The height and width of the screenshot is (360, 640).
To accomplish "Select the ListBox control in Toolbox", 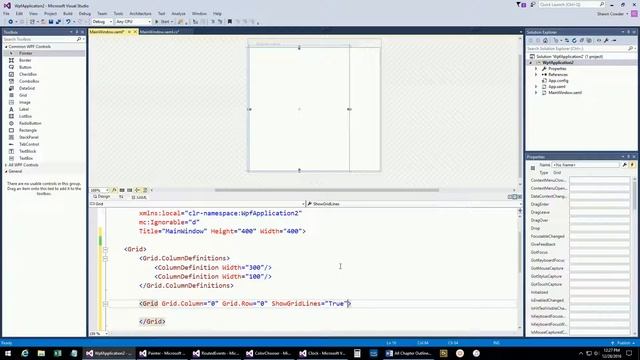I will [25, 116].
